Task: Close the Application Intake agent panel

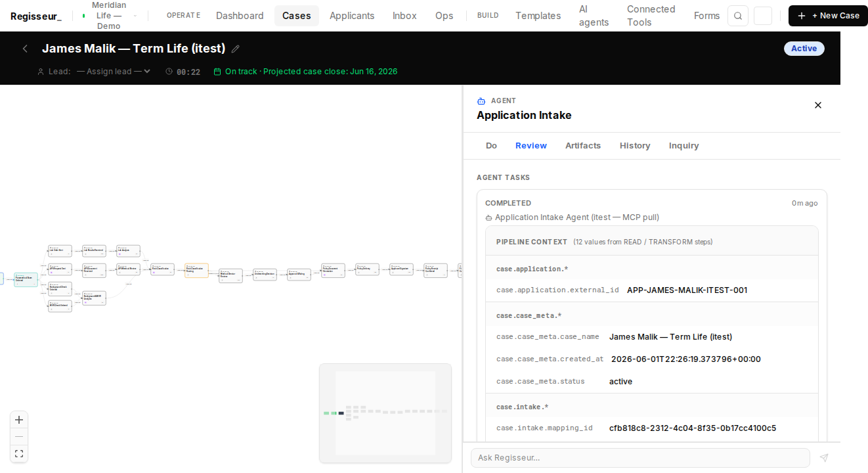Action: (x=818, y=105)
